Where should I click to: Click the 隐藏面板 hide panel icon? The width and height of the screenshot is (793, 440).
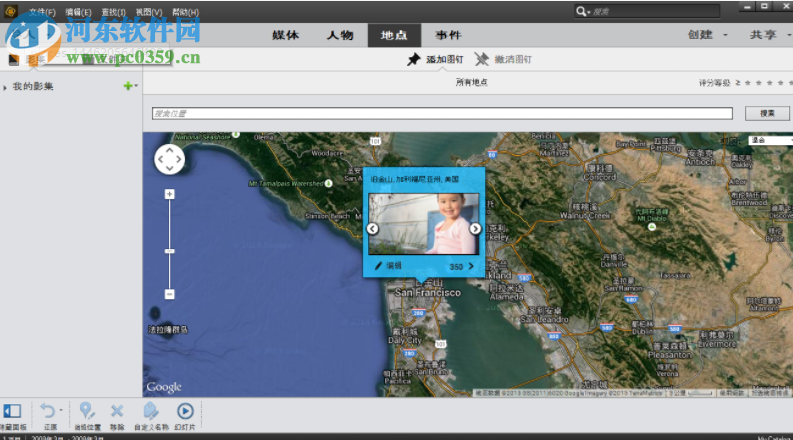[x=12, y=411]
